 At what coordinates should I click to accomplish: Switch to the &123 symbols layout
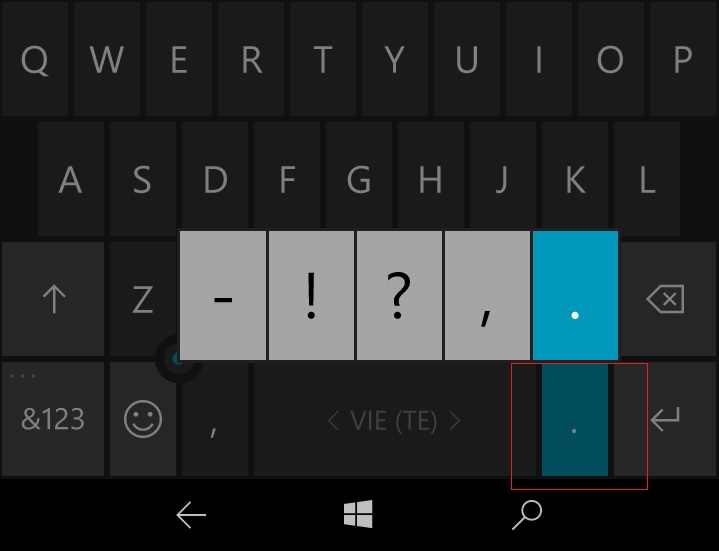tap(53, 419)
